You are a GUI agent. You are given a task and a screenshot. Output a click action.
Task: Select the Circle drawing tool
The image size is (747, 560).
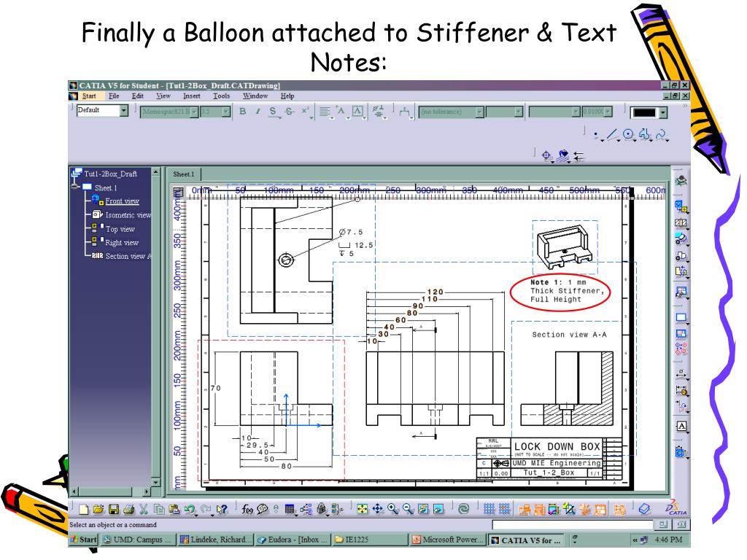(628, 135)
